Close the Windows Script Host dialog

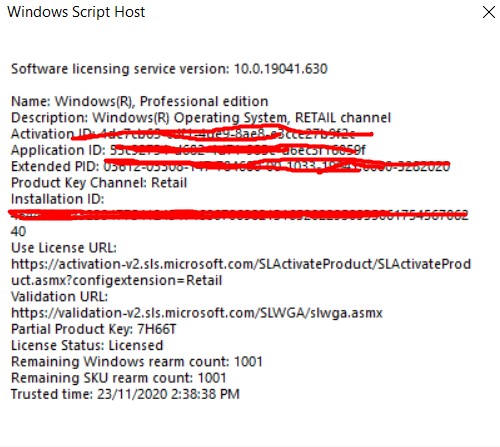coord(489,13)
